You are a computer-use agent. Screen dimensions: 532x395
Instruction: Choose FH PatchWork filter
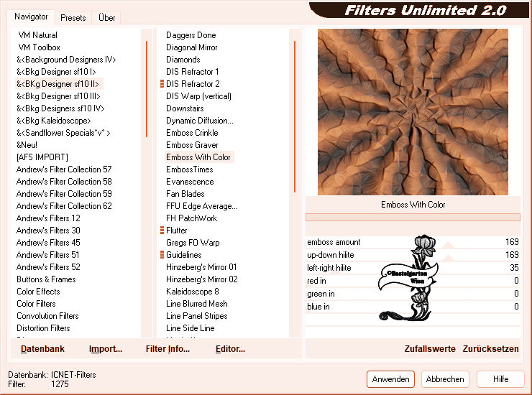192,218
